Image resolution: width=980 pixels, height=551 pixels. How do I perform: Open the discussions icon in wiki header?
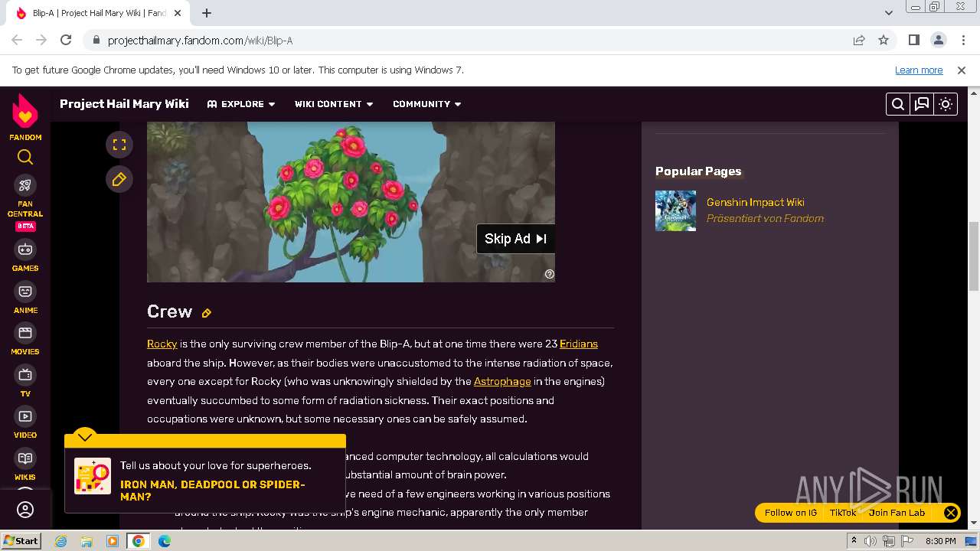coord(922,104)
